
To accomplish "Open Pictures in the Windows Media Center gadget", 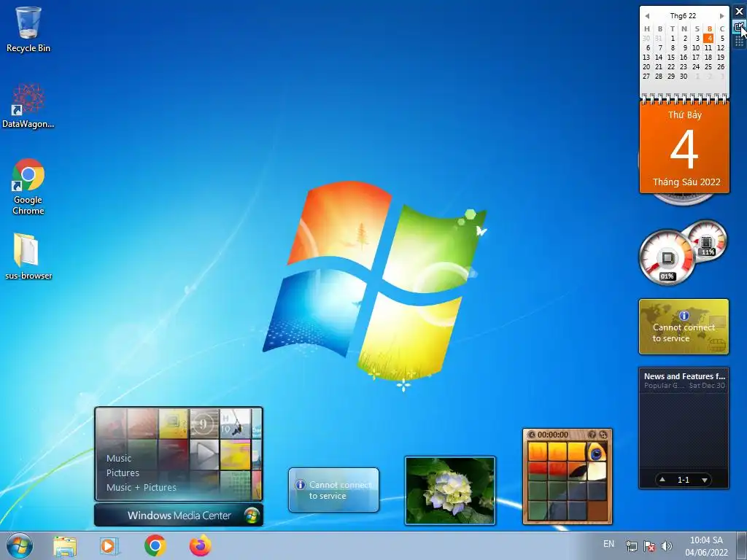I will pos(123,472).
